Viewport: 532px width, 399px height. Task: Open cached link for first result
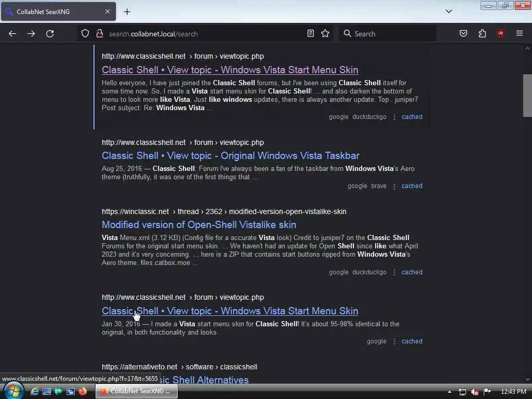tap(412, 117)
